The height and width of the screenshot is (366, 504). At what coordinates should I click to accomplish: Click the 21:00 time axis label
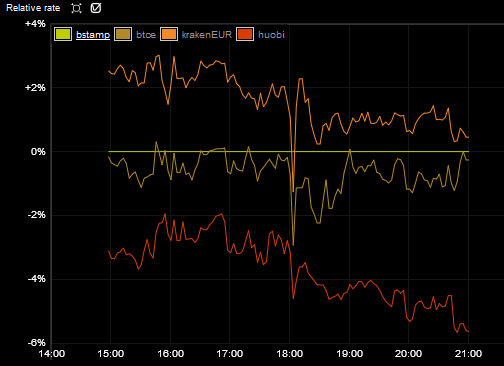pyautogui.click(x=468, y=354)
